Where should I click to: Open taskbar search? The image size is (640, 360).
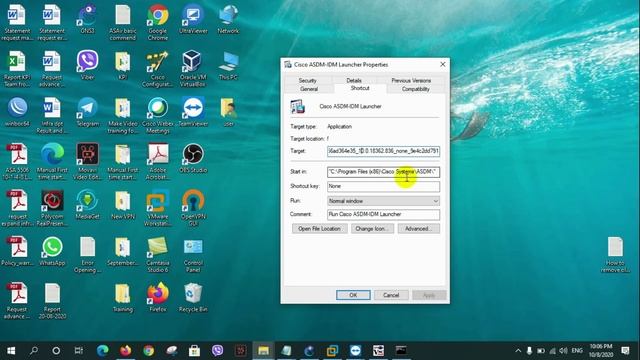[x=34, y=350]
